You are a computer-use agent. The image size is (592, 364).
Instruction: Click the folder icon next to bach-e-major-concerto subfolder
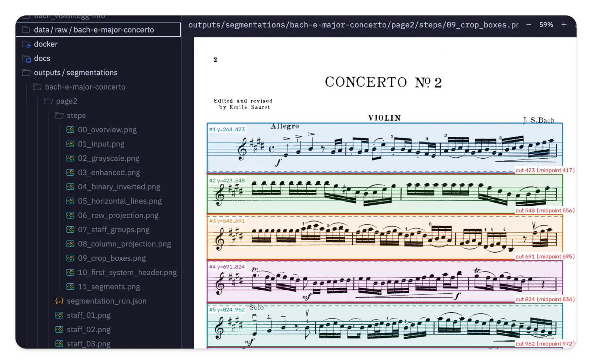click(37, 87)
